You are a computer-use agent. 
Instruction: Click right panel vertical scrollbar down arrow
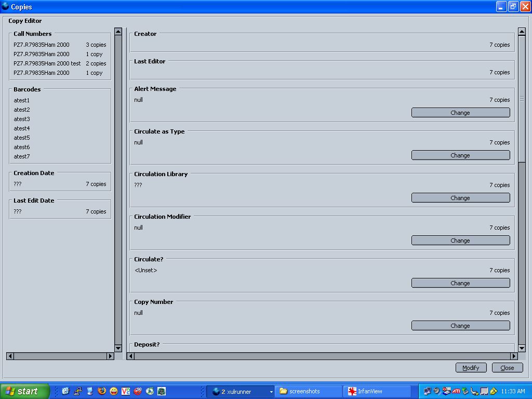522,348
